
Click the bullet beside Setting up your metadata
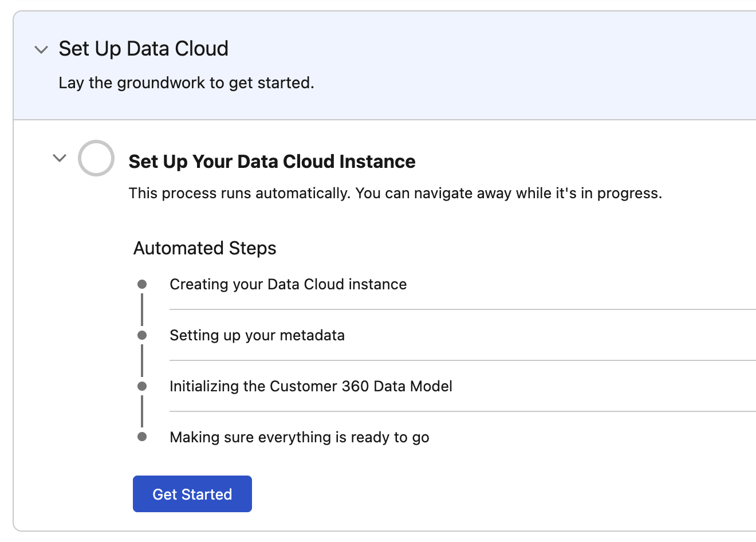tap(142, 335)
